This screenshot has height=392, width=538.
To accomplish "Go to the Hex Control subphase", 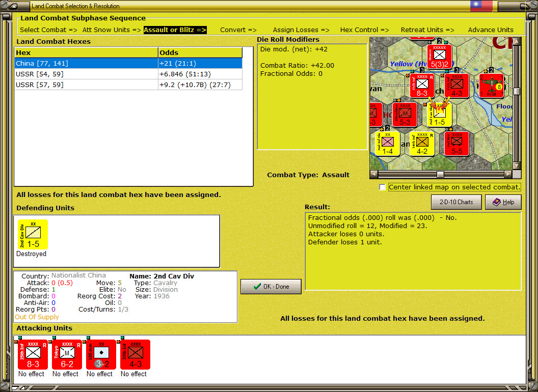I will tap(364, 30).
